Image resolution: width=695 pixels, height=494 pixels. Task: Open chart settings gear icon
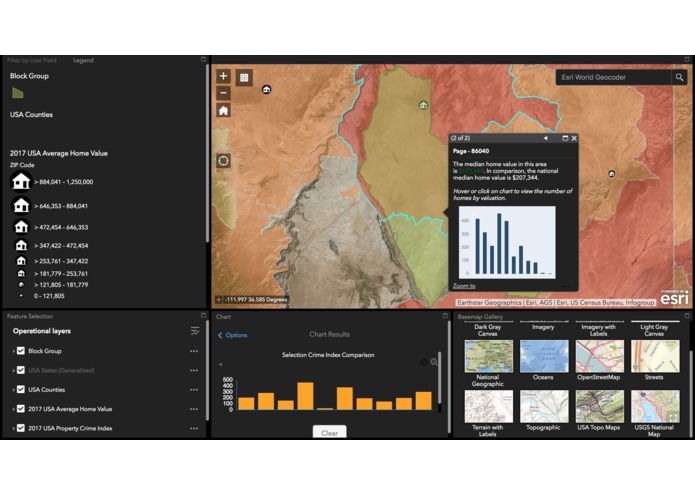click(x=424, y=362)
